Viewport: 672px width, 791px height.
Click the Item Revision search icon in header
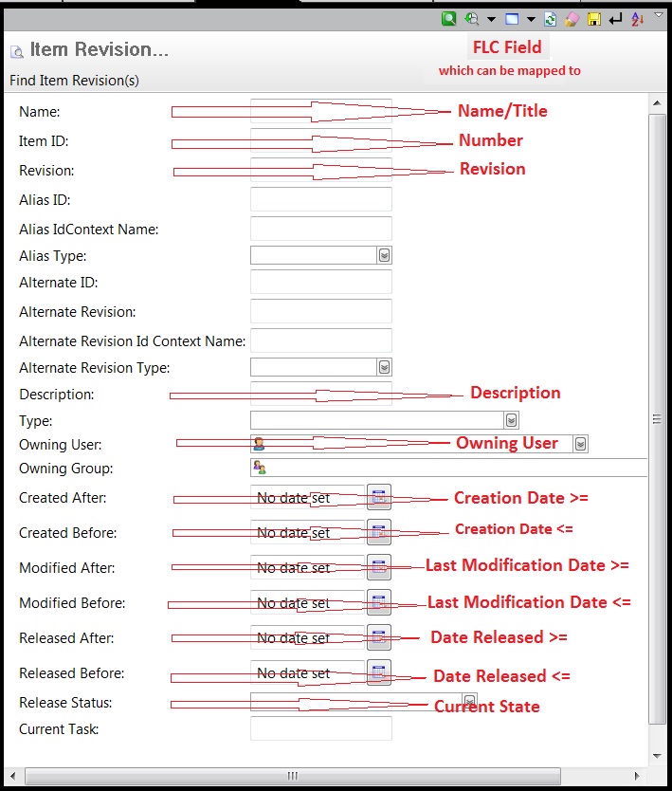17,51
